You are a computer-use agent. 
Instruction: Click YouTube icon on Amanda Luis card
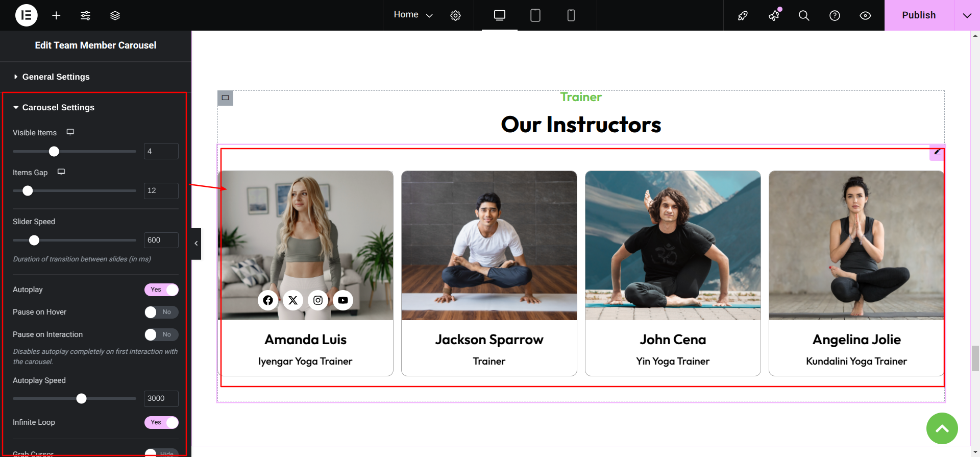tap(343, 300)
